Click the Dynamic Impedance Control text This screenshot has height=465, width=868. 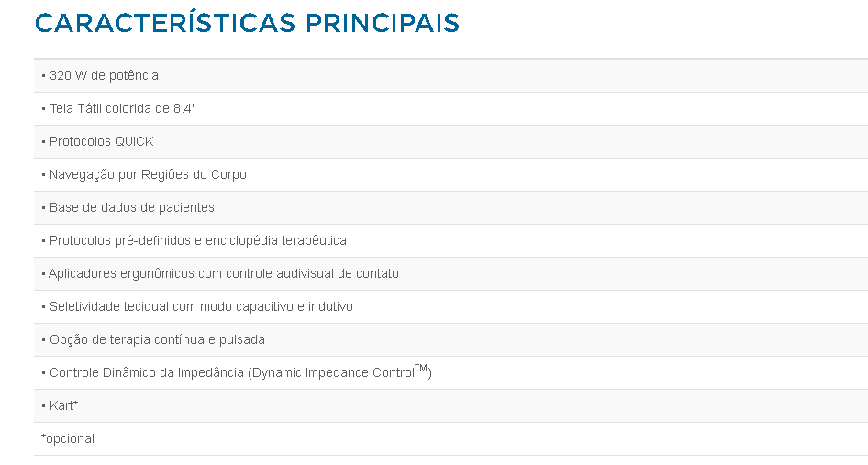pyautogui.click(x=333, y=373)
